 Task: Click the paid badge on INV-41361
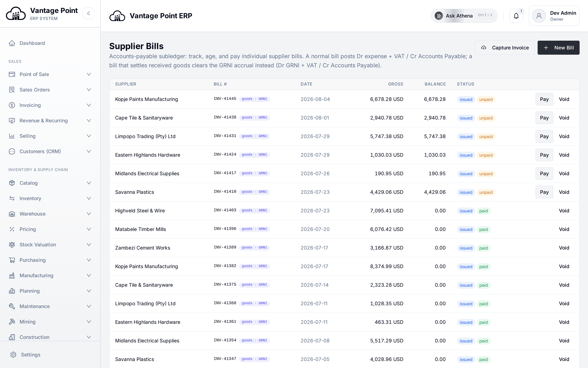tap(484, 322)
